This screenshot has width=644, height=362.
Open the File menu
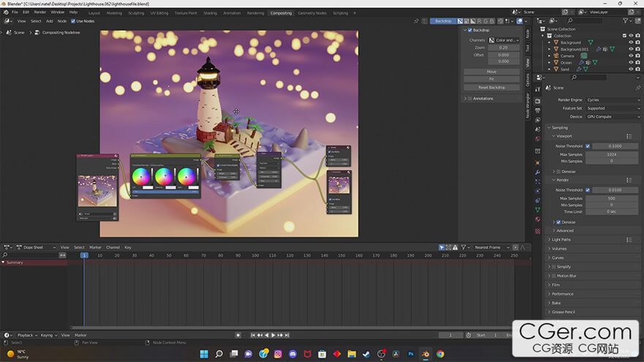tap(15, 12)
